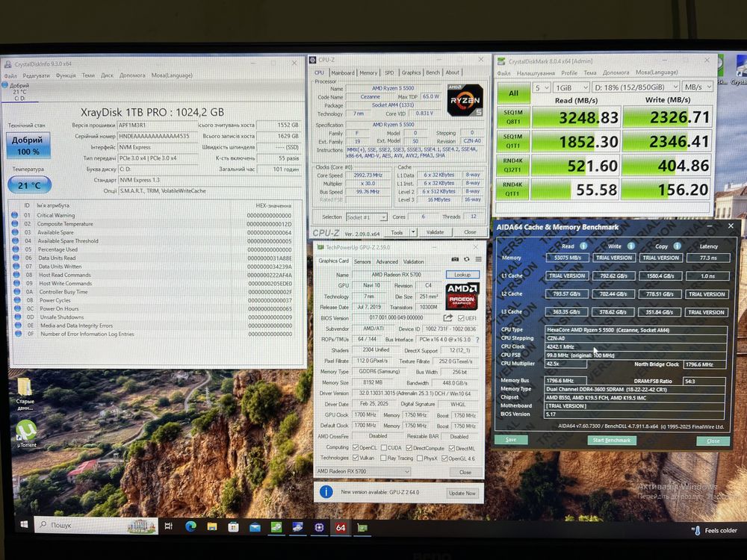Click info icon next to AIDA64 Read column
The height and width of the screenshot is (560, 747).
coord(583,246)
